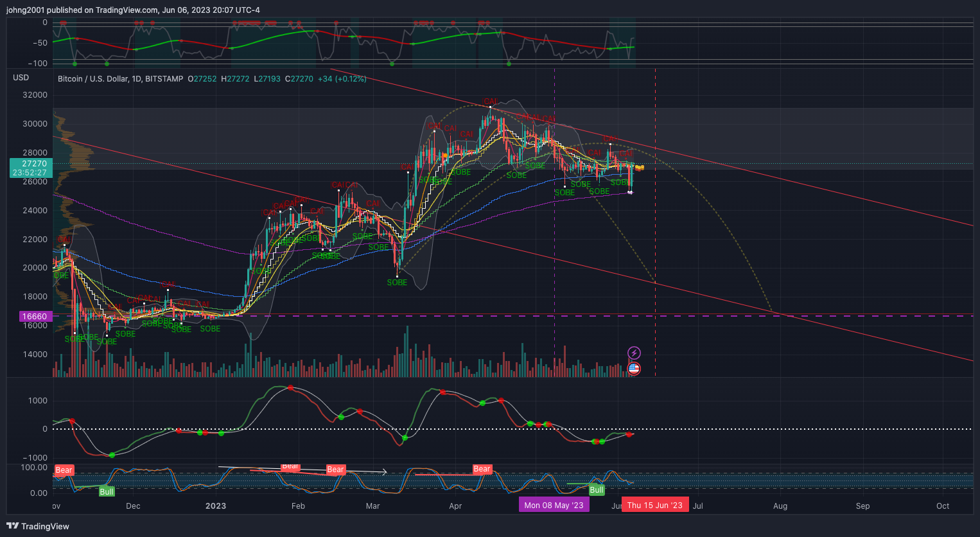Click the 14000 price axis value
Image resolution: width=980 pixels, height=537 pixels.
35,355
